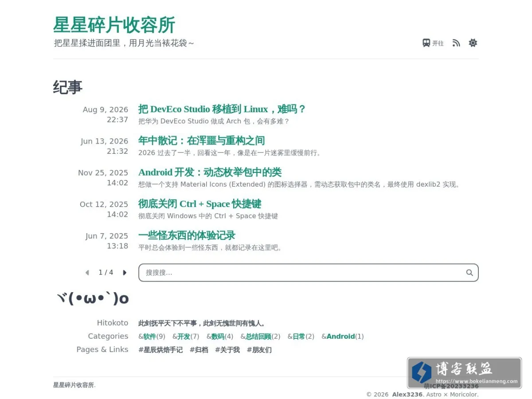The image size is (532, 399).
Task: Open the #关于我 about page
Action: point(227,350)
